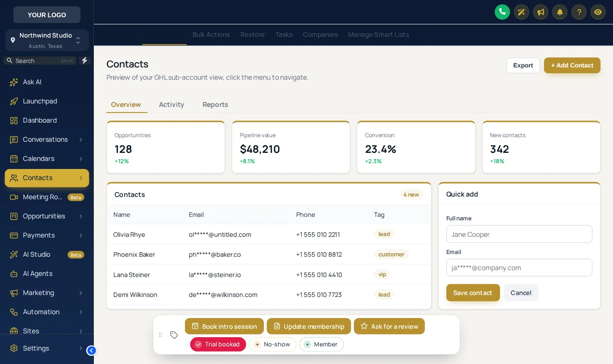This screenshot has height=364, width=613.
Task: Toggle the Trial booked tag
Action: pyautogui.click(x=218, y=344)
